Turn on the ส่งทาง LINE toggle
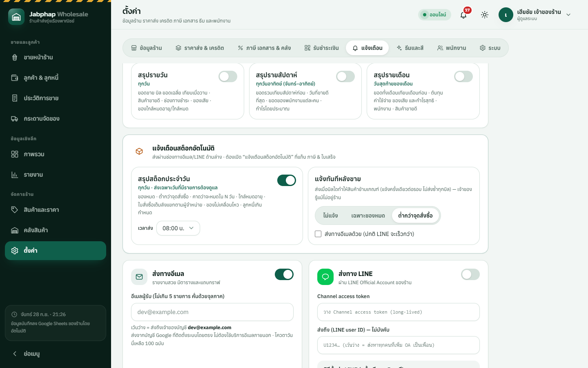The image size is (588, 368). (x=470, y=274)
